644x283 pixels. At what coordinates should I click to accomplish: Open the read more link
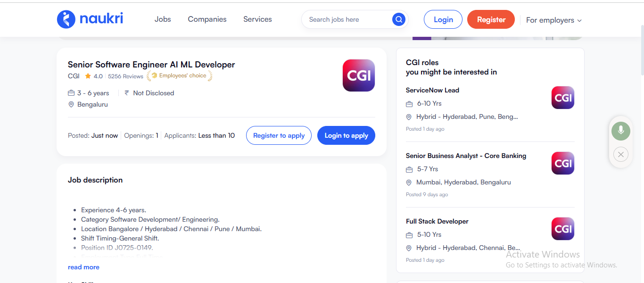click(83, 267)
